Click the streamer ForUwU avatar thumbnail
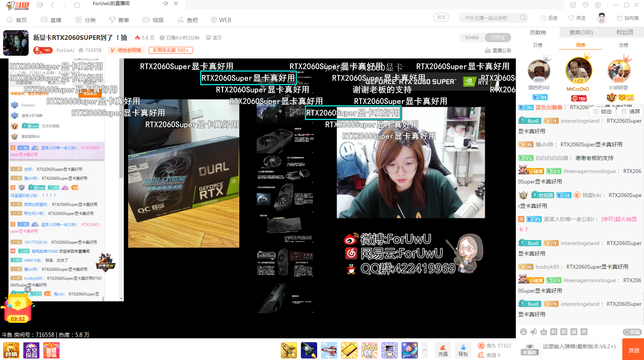This screenshot has height=360, width=644. (16, 43)
